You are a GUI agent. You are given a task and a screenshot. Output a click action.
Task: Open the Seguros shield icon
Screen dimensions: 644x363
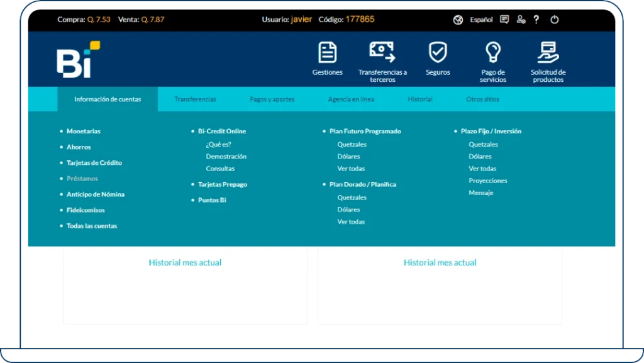click(438, 53)
